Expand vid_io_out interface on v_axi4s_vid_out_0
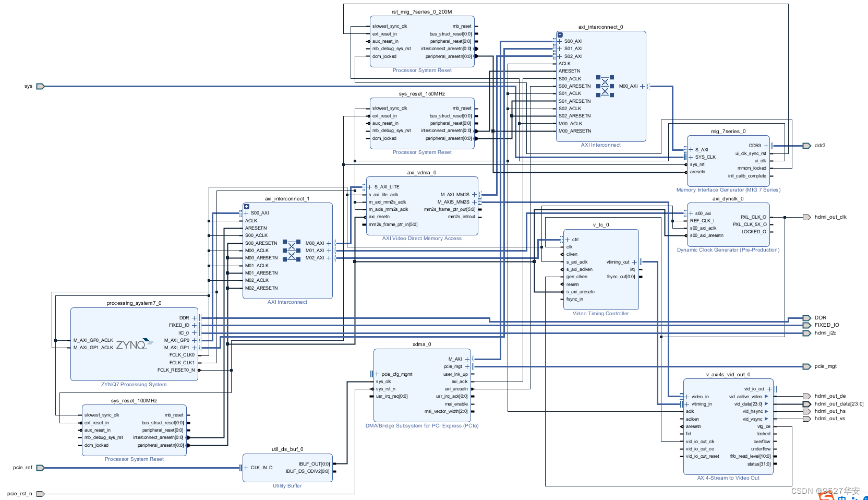This screenshot has width=868, height=500. pos(769,389)
